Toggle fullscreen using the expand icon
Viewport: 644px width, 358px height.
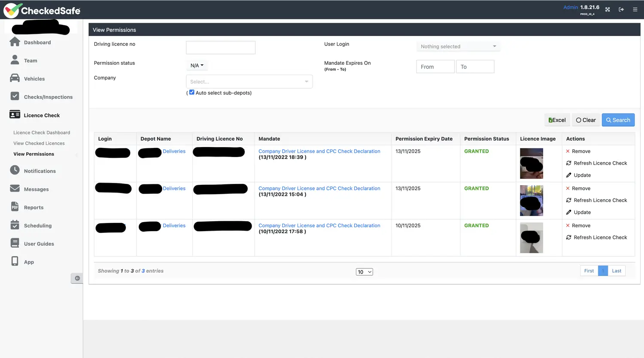pyautogui.click(x=608, y=9)
